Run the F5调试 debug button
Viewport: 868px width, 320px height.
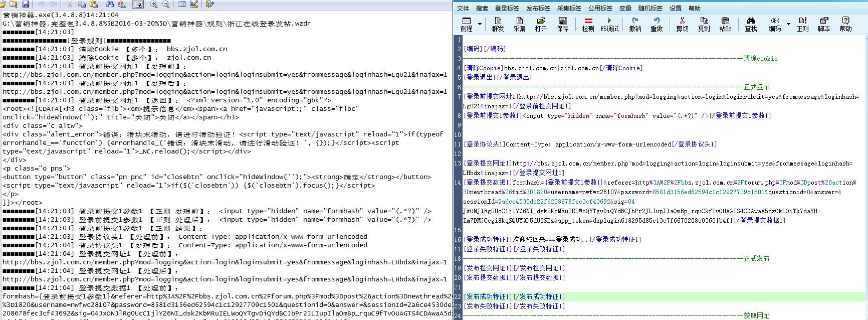tap(609, 24)
